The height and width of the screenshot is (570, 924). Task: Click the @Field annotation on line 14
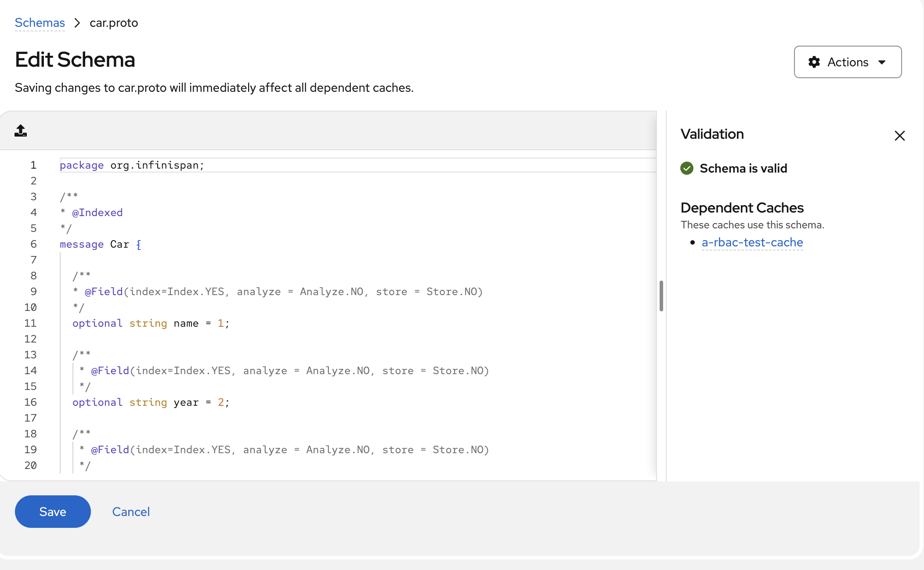click(110, 371)
